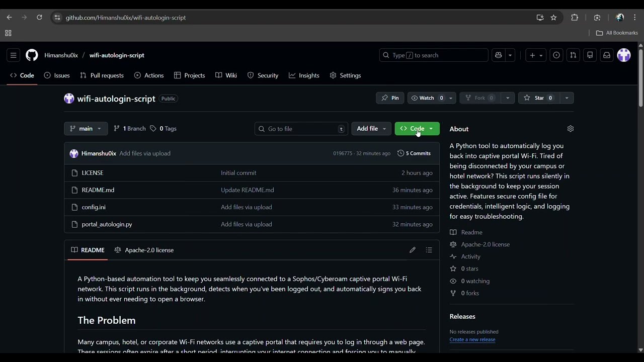
Task: Open the GitHub hamburger navigation menu
Action: pyautogui.click(x=14, y=55)
